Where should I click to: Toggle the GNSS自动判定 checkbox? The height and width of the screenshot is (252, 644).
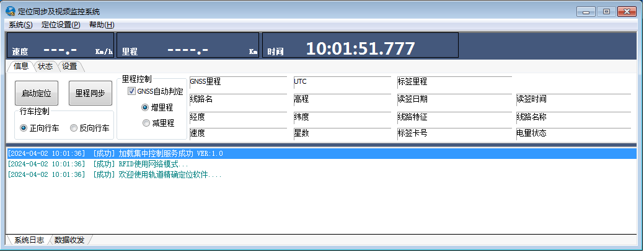(x=131, y=92)
